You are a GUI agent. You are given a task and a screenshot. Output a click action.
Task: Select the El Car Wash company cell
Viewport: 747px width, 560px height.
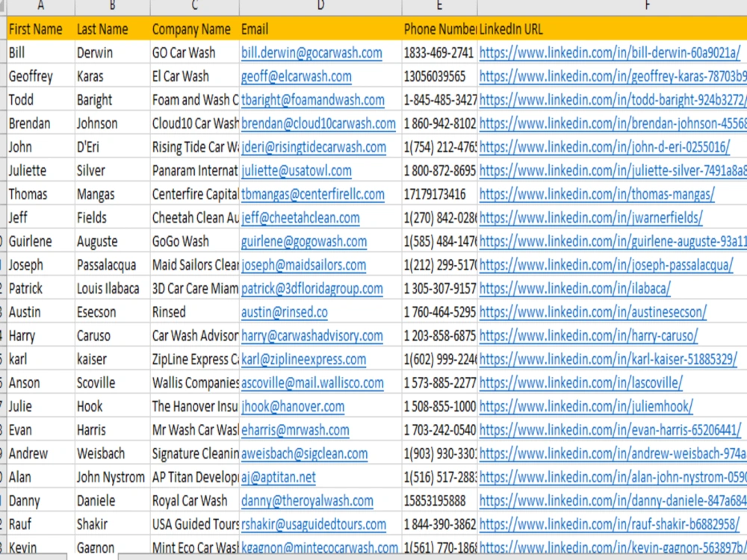(x=194, y=76)
